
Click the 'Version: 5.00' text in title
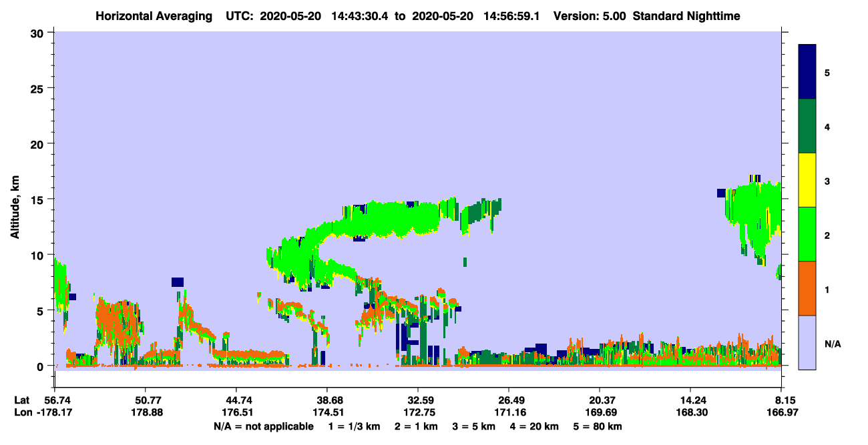[x=590, y=16]
